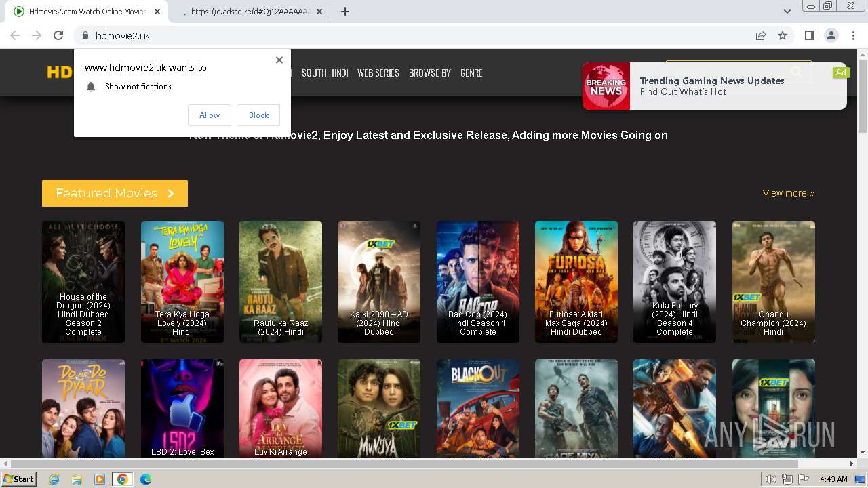Open Kalki 2898 AD poster

[379, 282]
